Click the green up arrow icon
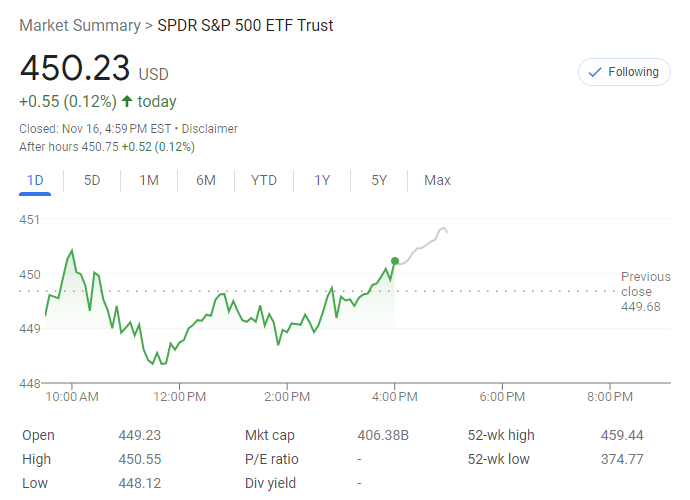 point(127,101)
